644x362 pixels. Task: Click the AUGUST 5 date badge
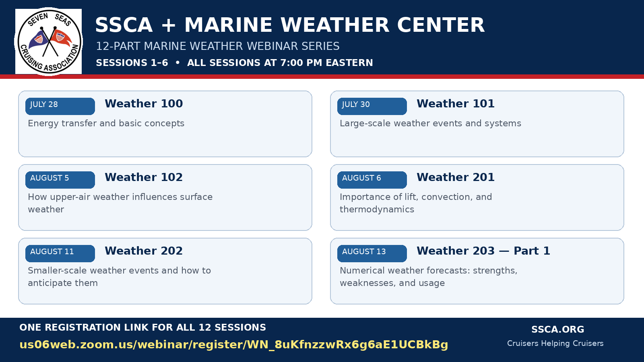[60, 180]
